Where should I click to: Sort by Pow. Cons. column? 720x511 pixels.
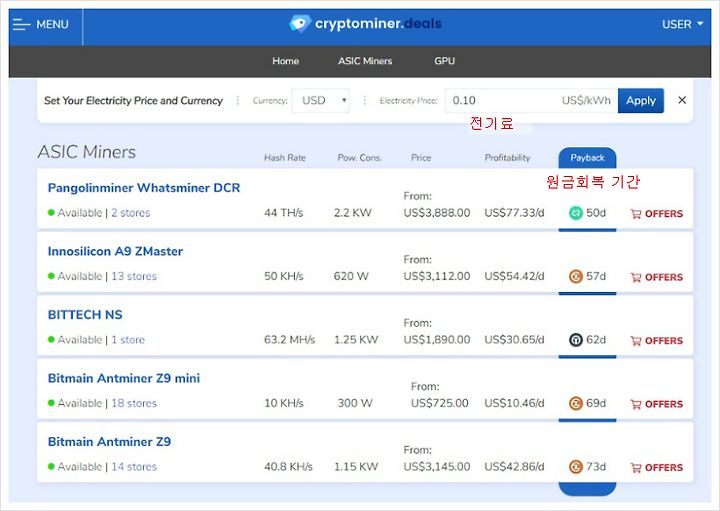360,157
